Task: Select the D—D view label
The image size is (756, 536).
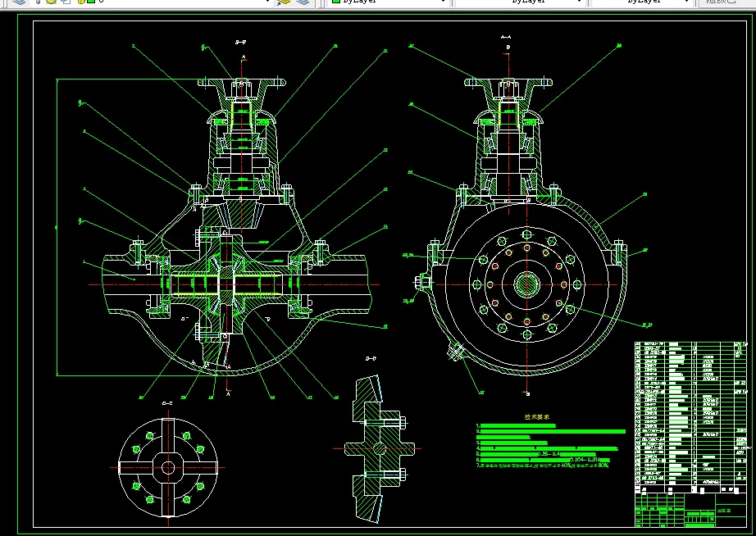Action: pos(371,359)
